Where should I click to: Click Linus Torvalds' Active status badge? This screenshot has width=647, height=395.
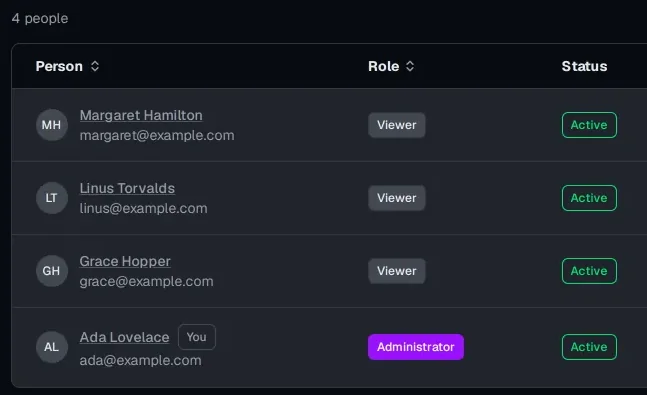pos(589,198)
